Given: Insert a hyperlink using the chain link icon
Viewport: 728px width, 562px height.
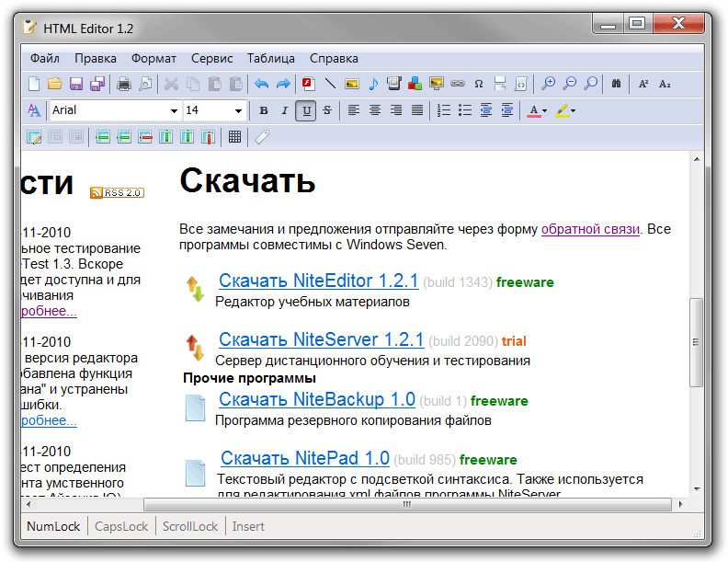Looking at the screenshot, I should pos(458,84).
